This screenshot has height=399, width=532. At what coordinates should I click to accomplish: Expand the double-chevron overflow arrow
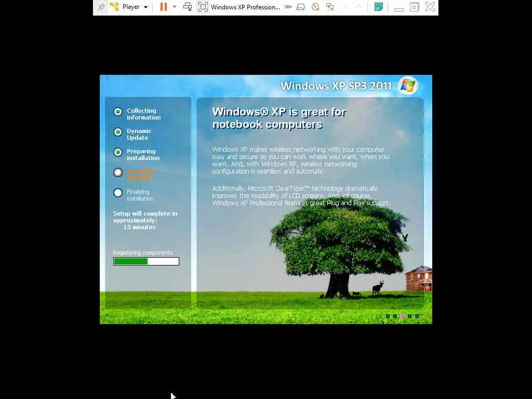coord(288,7)
